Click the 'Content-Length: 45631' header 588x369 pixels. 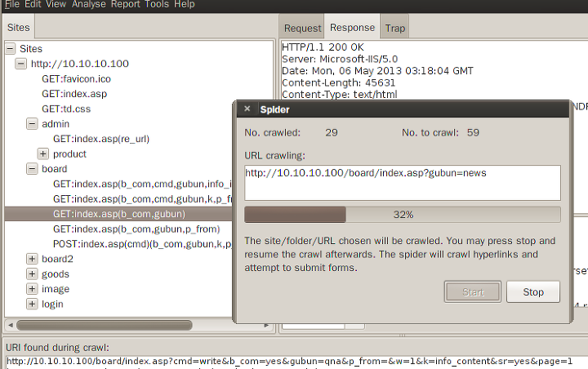click(x=338, y=82)
